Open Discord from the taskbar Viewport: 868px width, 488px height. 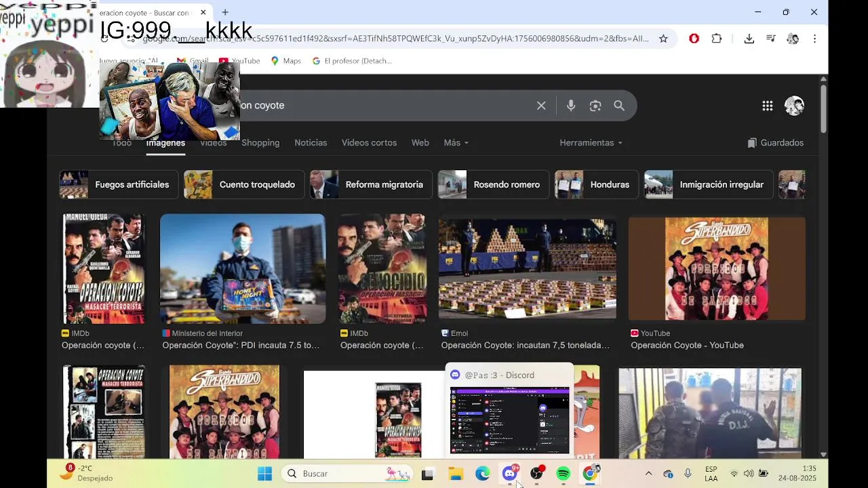[x=510, y=474]
